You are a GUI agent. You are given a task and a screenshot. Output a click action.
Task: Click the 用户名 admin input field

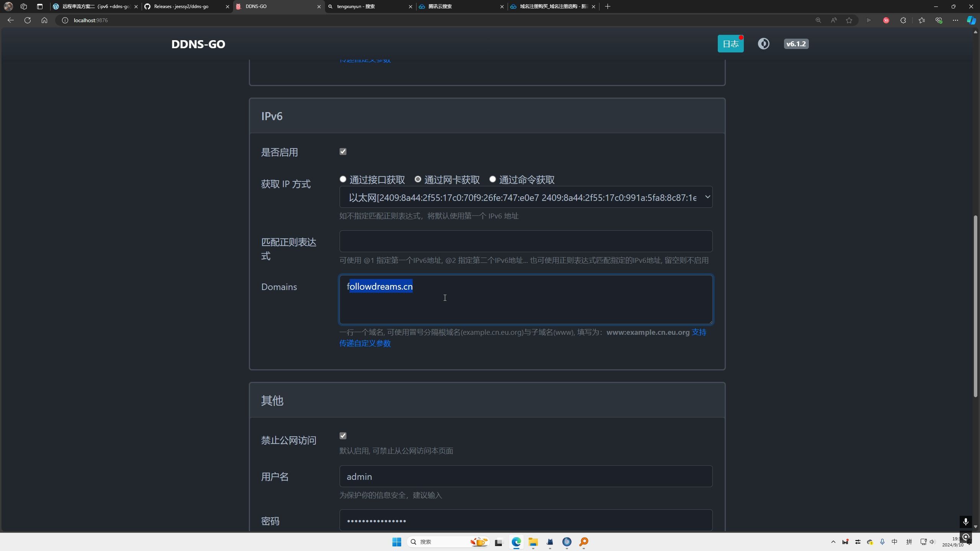click(526, 476)
